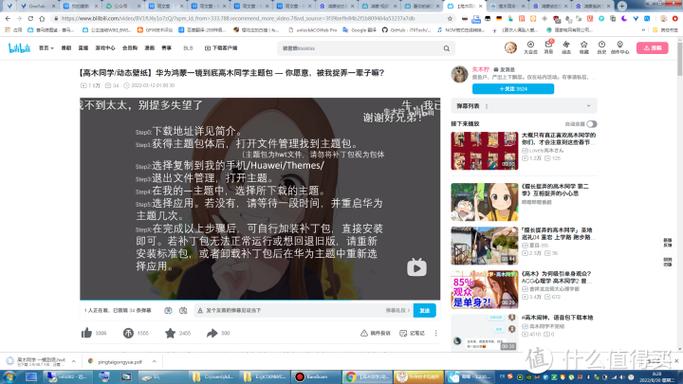Click the pink upload button

tap(652, 48)
